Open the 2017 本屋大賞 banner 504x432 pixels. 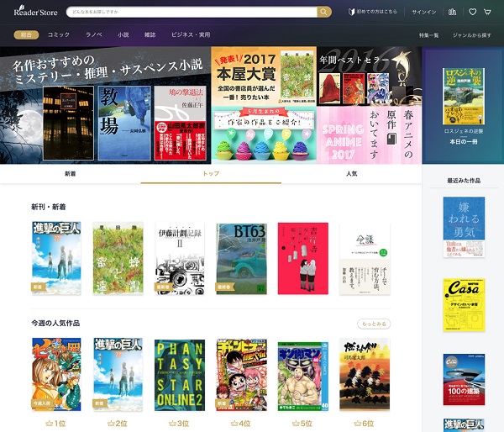pyautogui.click(x=264, y=76)
